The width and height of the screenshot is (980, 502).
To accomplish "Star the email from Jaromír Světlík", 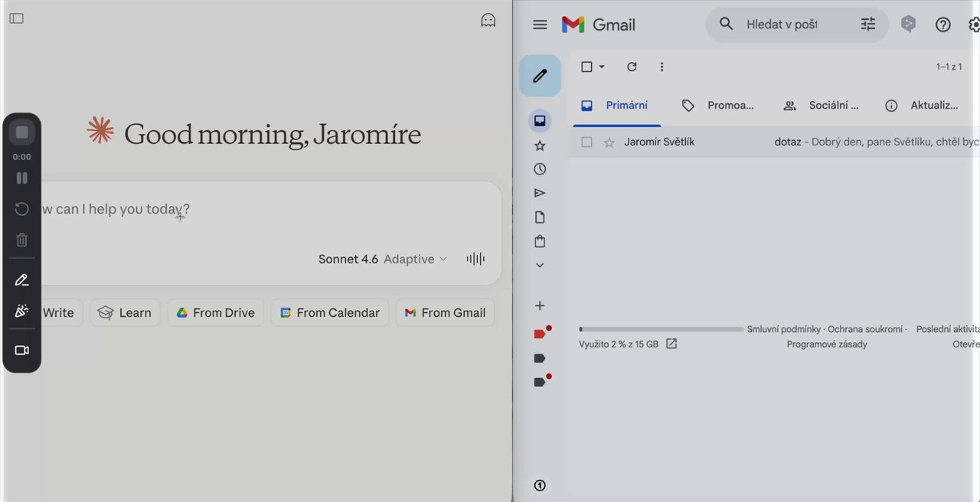I will [609, 142].
